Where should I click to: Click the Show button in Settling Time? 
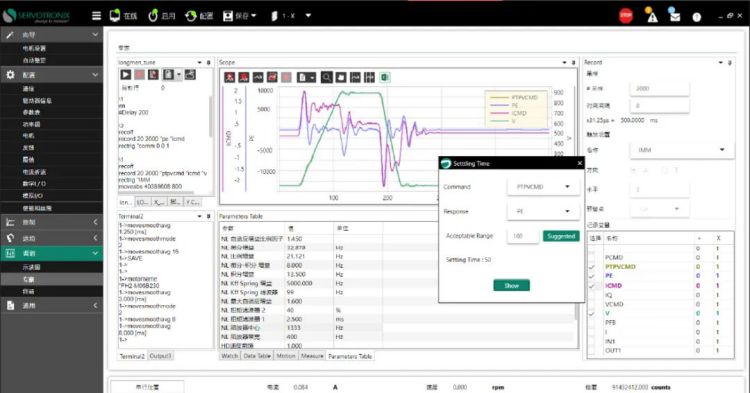[x=511, y=285]
